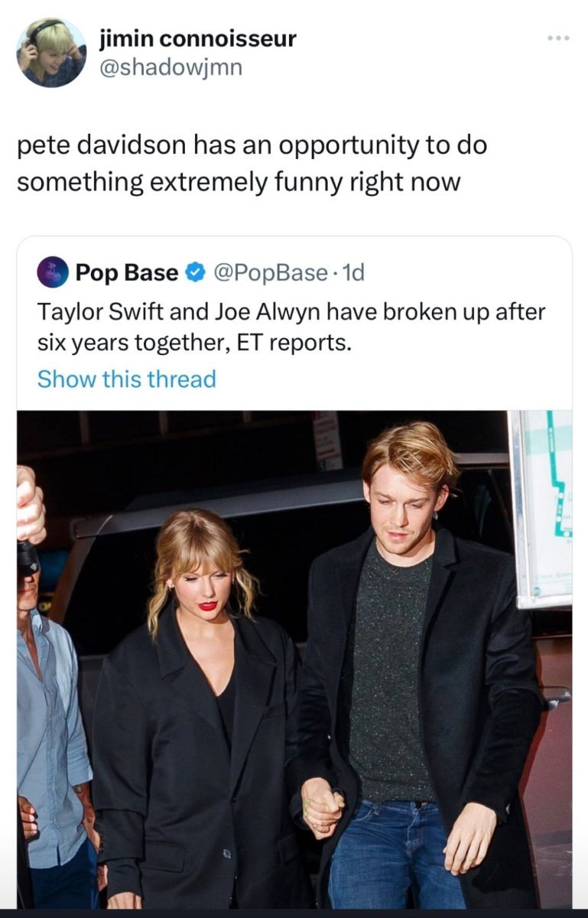The height and width of the screenshot is (918, 588).
Task: Open jimin connoisseur's profile avatar
Action: (51, 53)
